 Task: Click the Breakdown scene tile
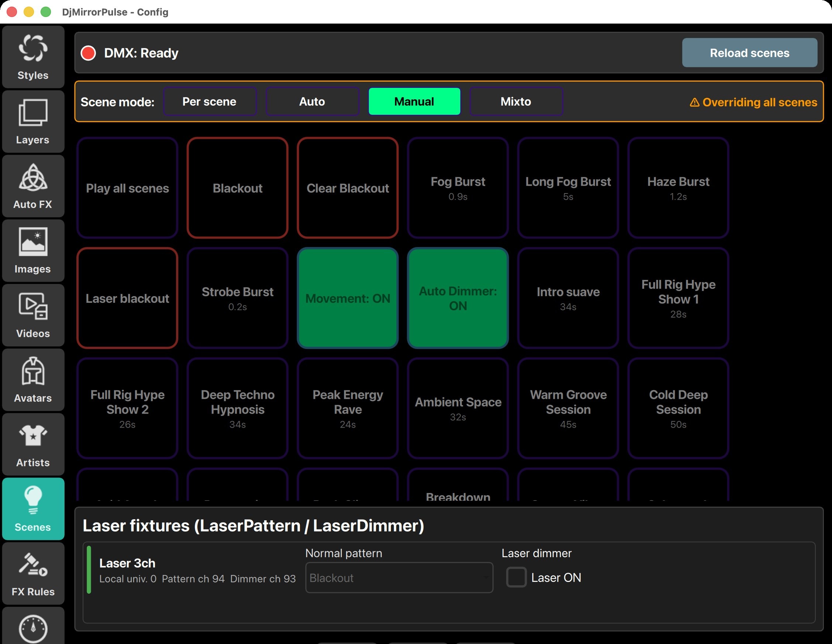coord(458,485)
